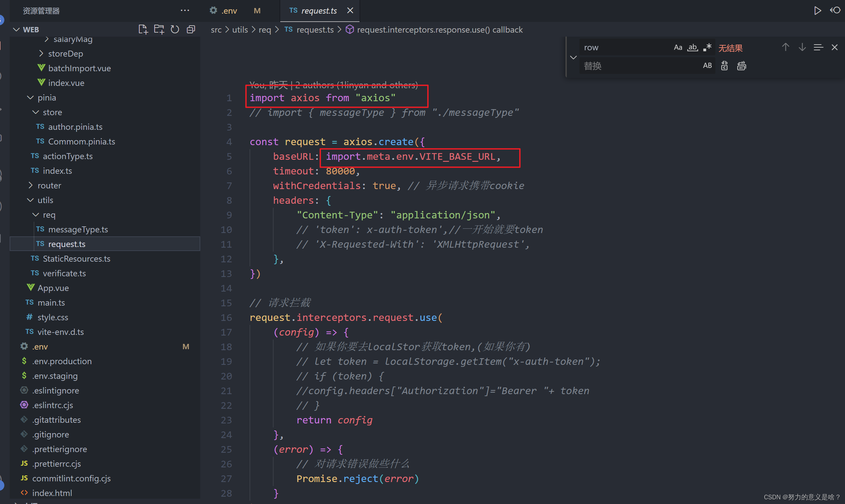Open .env.staging file
The height and width of the screenshot is (504, 845).
[55, 376]
